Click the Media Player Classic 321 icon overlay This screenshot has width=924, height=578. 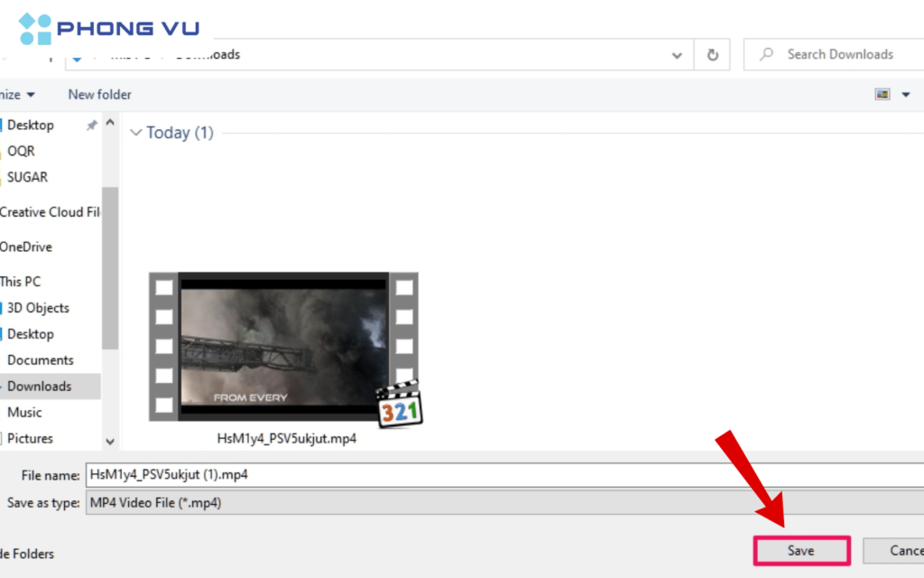(x=398, y=406)
